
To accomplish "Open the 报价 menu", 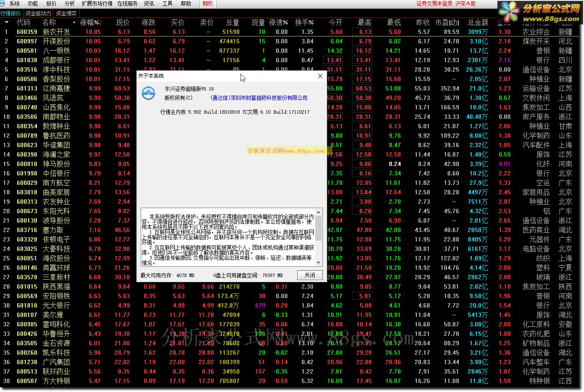I will 51,3.
